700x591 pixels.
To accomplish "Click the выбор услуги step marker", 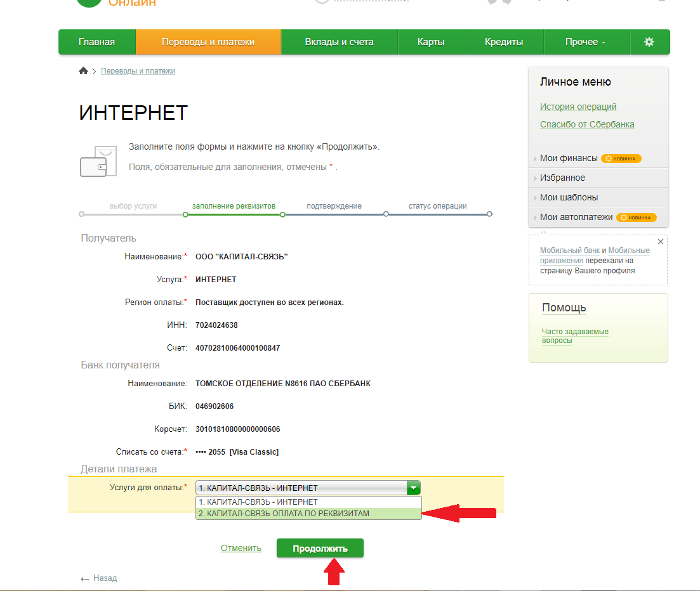I will [x=81, y=214].
